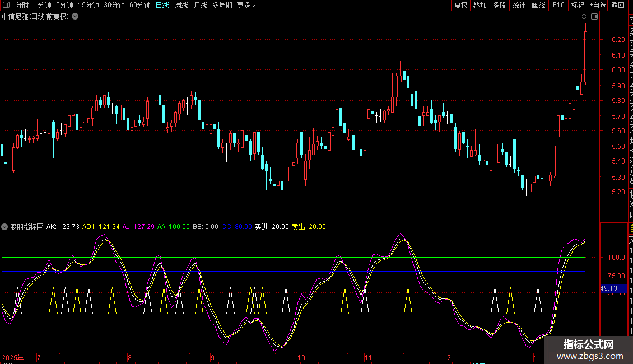Toggle the side panel icon above price axis
The width and height of the screenshot is (633, 364).
(x=594, y=17)
